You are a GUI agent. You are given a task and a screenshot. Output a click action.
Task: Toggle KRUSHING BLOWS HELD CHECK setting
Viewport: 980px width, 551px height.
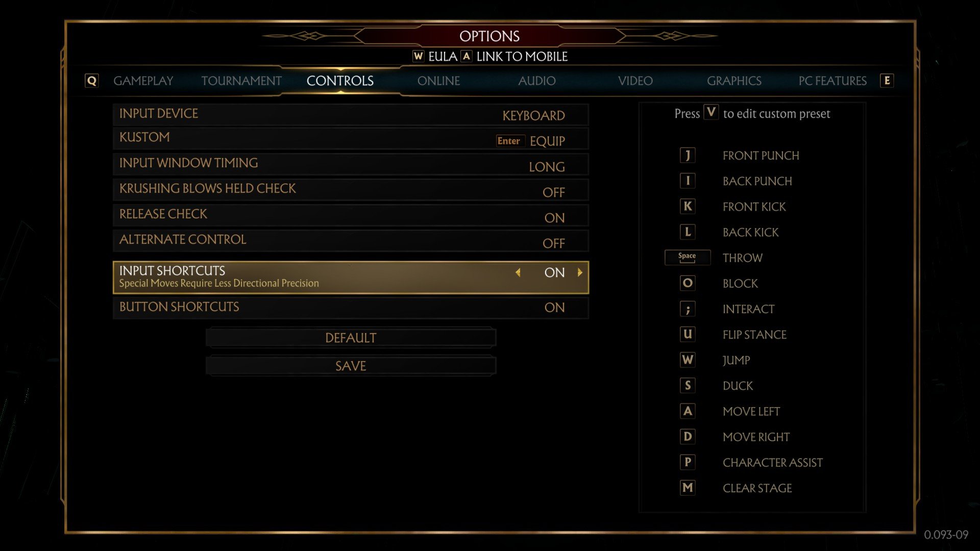[x=554, y=192]
